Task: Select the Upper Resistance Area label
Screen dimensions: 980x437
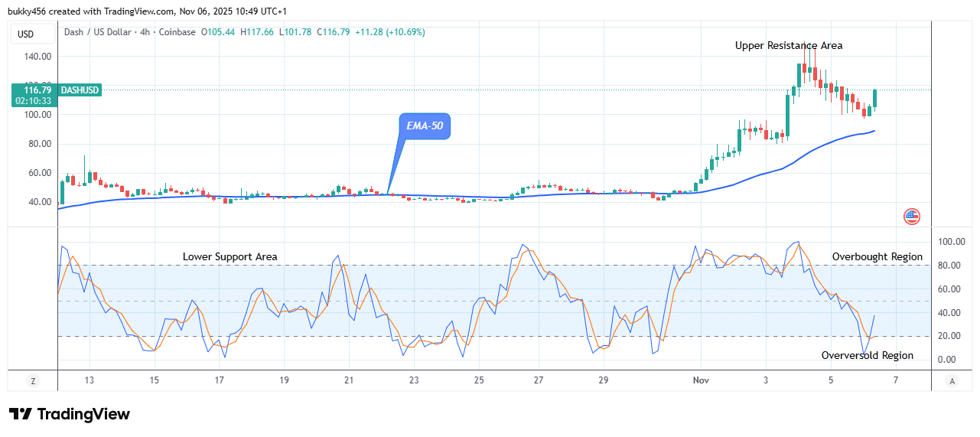Action: (x=789, y=46)
